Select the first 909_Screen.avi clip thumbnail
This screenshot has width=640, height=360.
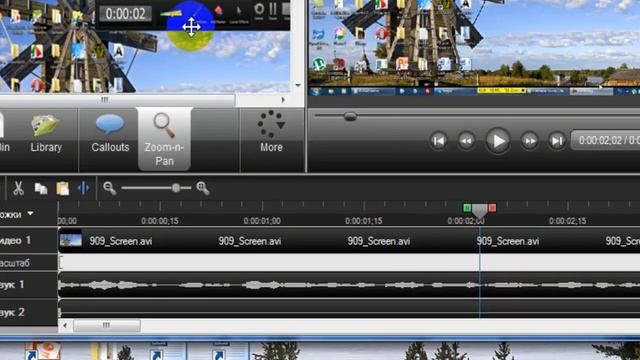click(x=70, y=240)
